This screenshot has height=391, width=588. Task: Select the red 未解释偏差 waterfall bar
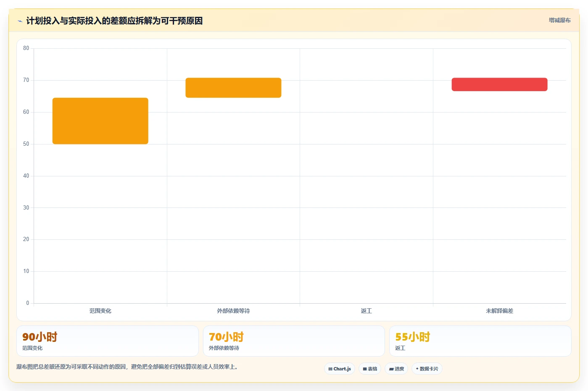pyautogui.click(x=499, y=84)
